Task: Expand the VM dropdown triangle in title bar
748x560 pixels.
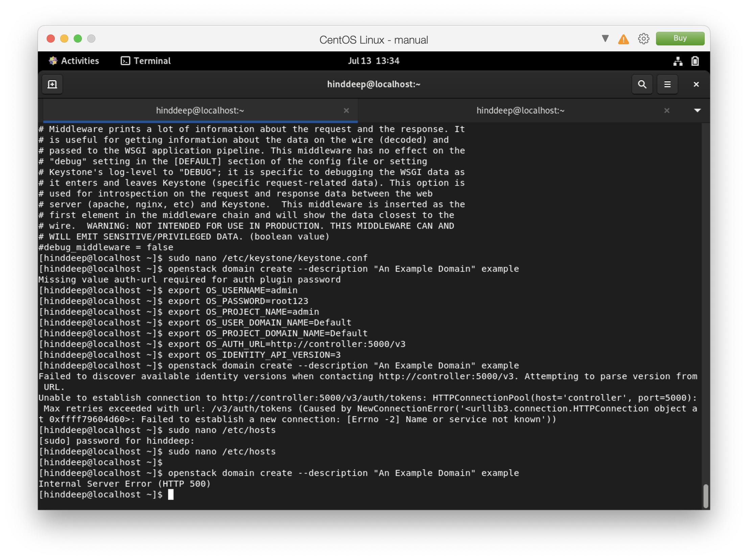Action: [x=605, y=39]
